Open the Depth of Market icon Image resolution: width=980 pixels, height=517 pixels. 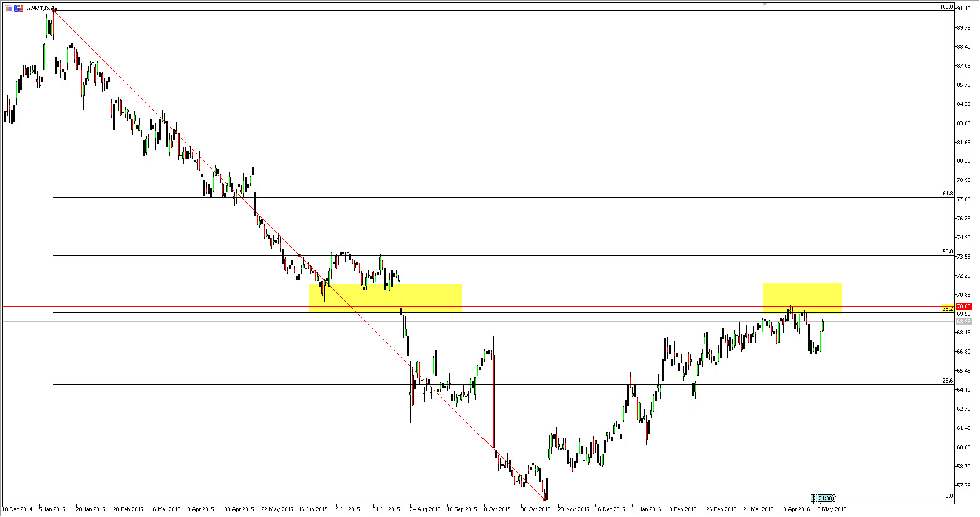19,9
